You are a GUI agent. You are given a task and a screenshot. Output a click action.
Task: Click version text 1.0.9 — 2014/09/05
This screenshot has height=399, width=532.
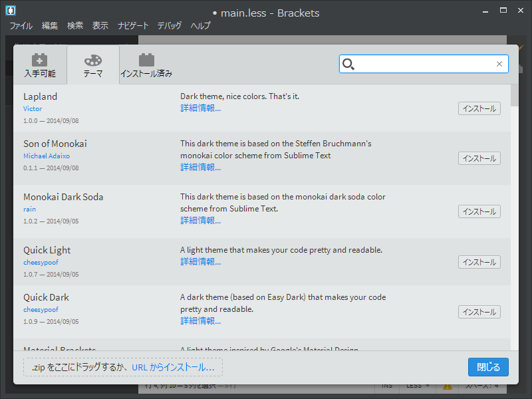51,322
